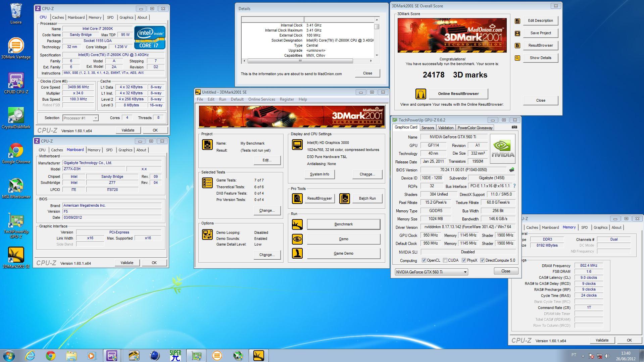Open the Online Services menu

pyautogui.click(x=261, y=99)
